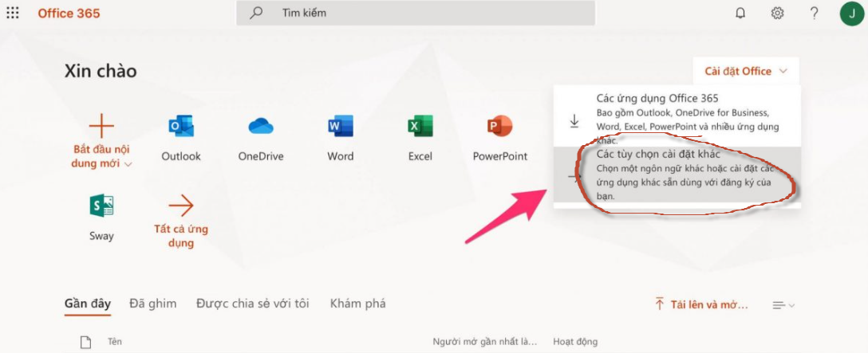Image resolution: width=868 pixels, height=353 pixels.
Task: Sort by the Tên column header
Action: click(115, 342)
